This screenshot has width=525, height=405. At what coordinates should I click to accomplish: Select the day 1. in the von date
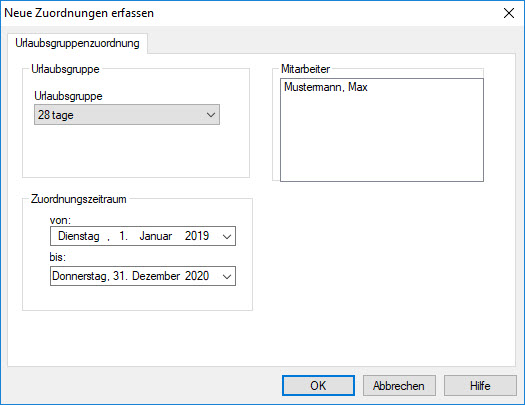[x=123, y=236]
